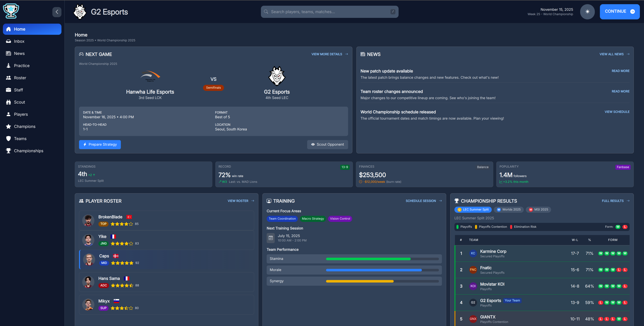Select LEC Summer Split filter

point(473,210)
